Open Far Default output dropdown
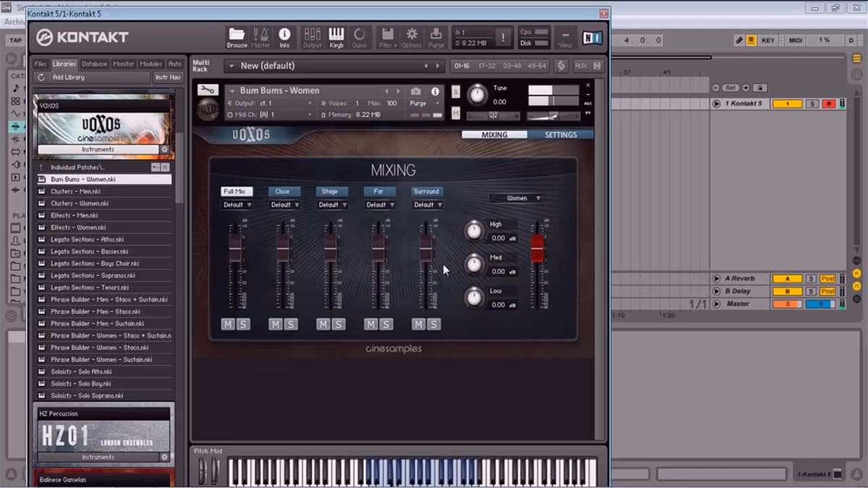868x488 pixels. [x=380, y=205]
